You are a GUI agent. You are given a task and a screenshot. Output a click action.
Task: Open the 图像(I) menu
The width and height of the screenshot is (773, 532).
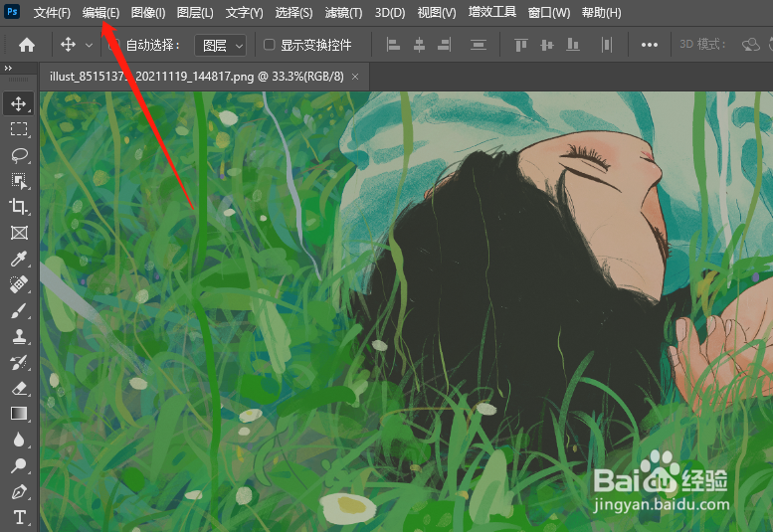(x=148, y=12)
